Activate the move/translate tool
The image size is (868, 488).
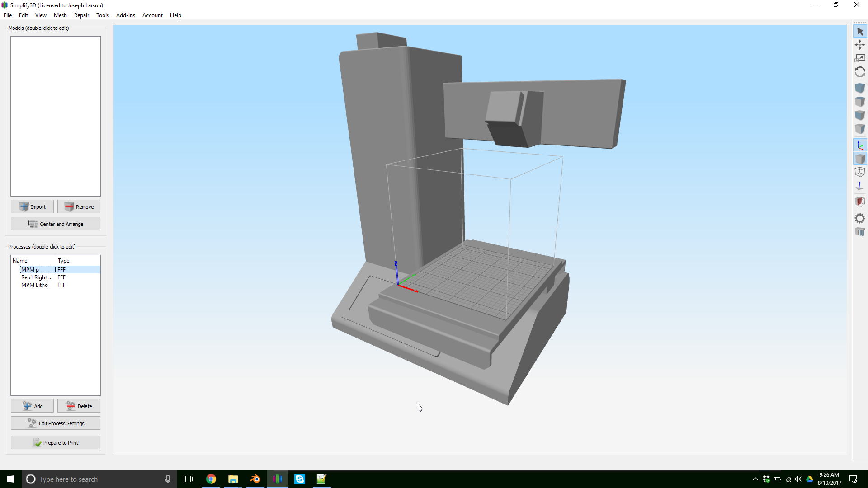[860, 45]
